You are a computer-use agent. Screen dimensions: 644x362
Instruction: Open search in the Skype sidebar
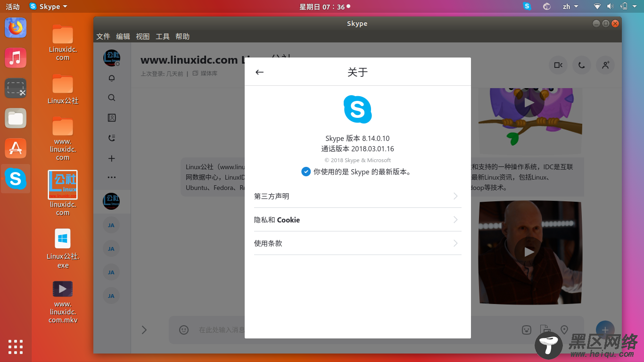pos(112,98)
